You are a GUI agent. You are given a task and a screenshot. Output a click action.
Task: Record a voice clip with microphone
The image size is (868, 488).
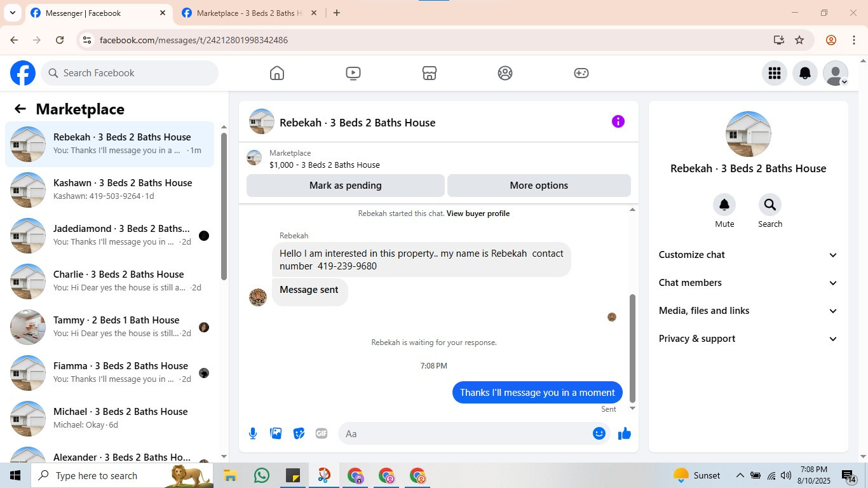point(253,433)
